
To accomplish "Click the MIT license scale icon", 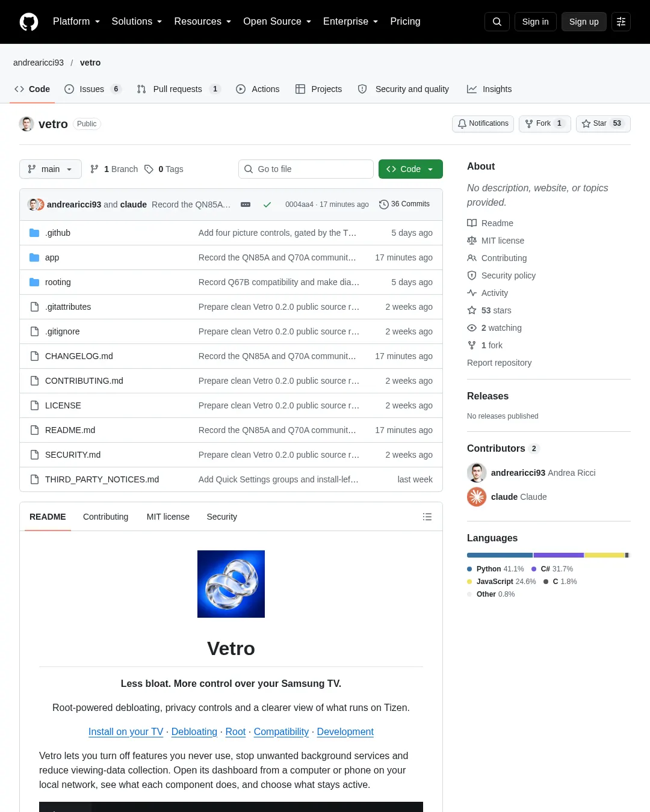I will point(472,241).
